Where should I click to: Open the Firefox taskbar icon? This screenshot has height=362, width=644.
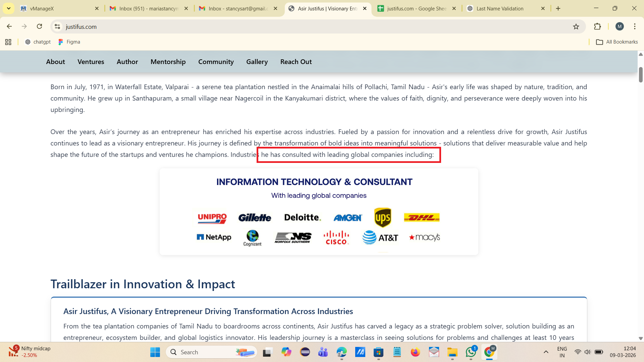click(x=415, y=352)
